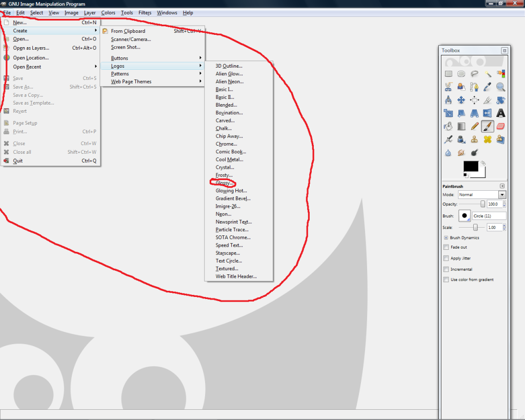Screen dimensions: 525x420
Task: Select the Paintbrush tool
Action: 488,126
